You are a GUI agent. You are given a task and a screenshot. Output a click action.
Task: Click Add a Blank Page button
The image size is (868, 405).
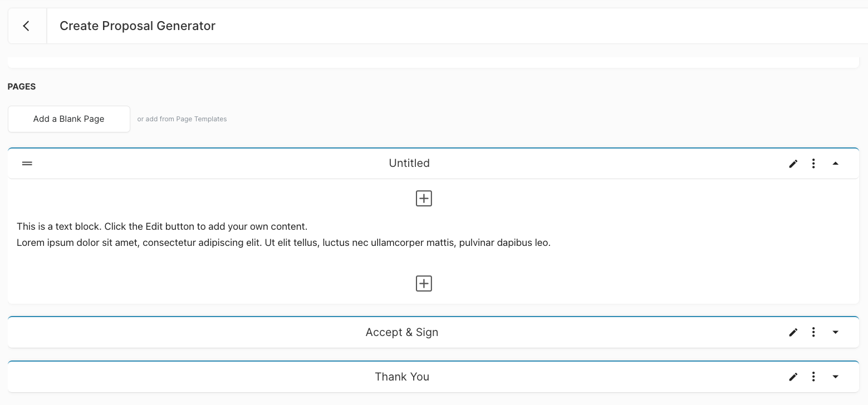pyautogui.click(x=69, y=119)
